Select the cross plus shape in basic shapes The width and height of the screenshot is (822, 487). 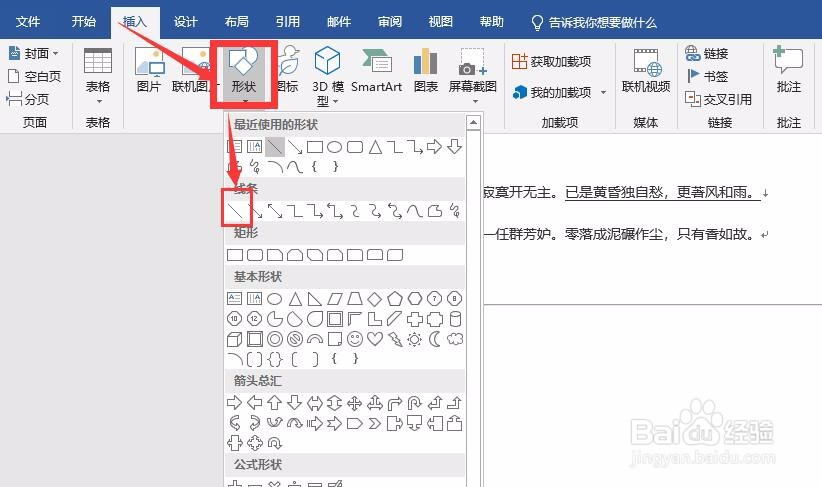coord(415,319)
